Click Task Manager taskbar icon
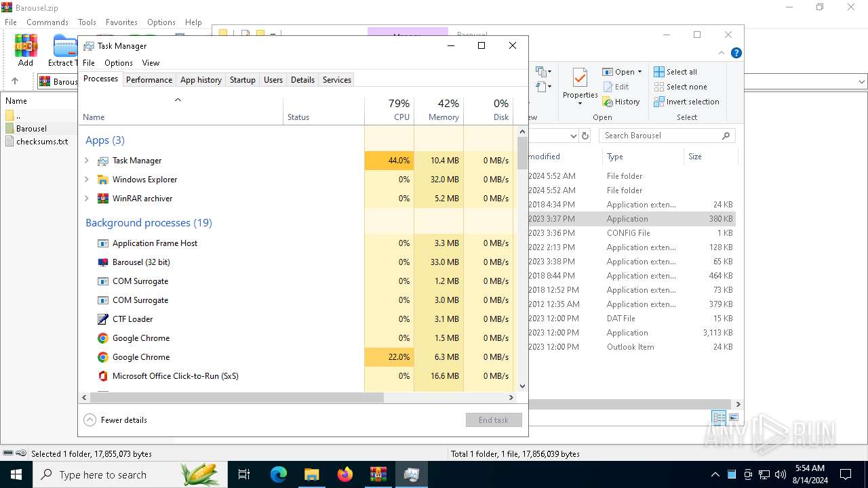 click(411, 474)
